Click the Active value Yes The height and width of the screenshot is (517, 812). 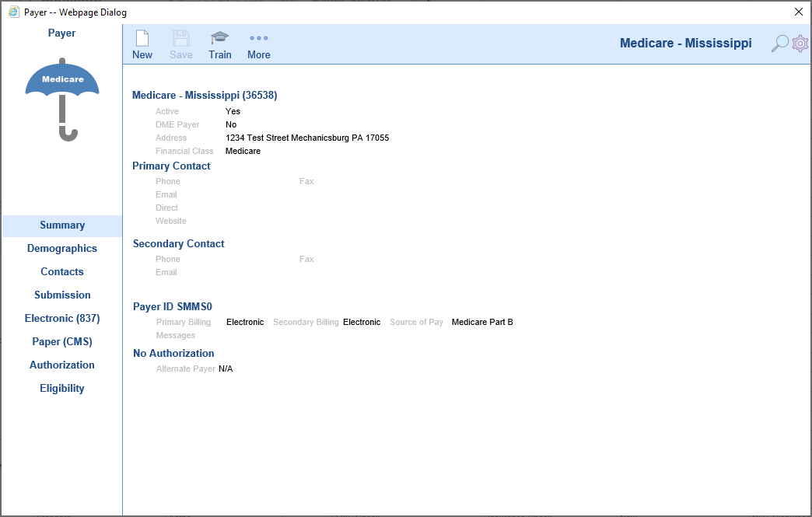[233, 111]
